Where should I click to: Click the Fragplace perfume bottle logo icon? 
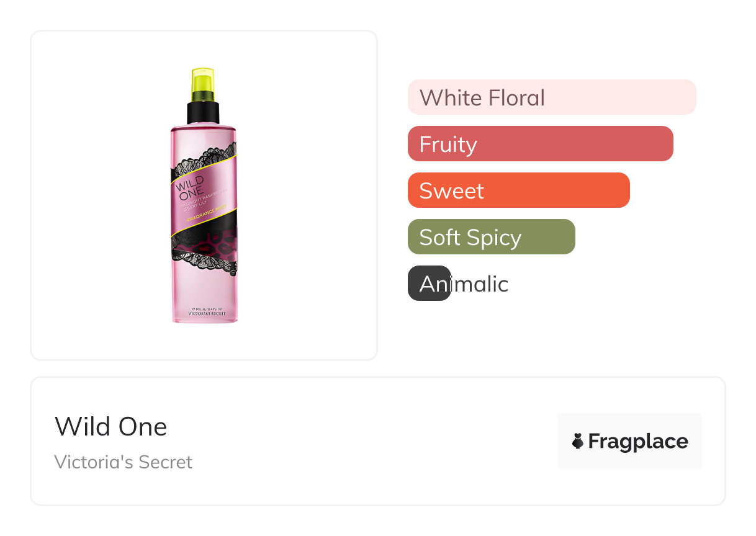pyautogui.click(x=578, y=441)
